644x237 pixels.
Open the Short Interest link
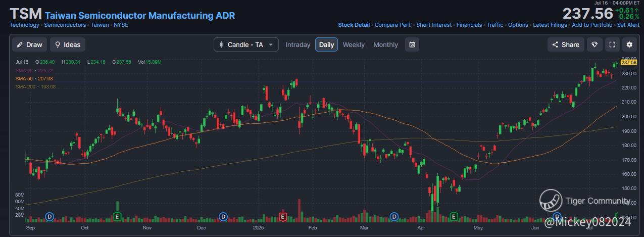(x=434, y=25)
